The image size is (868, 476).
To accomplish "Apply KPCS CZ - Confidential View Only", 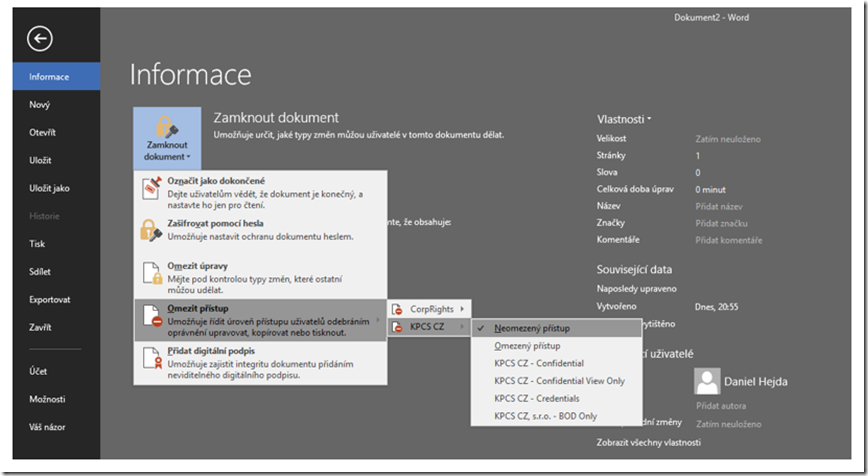I will (556, 381).
